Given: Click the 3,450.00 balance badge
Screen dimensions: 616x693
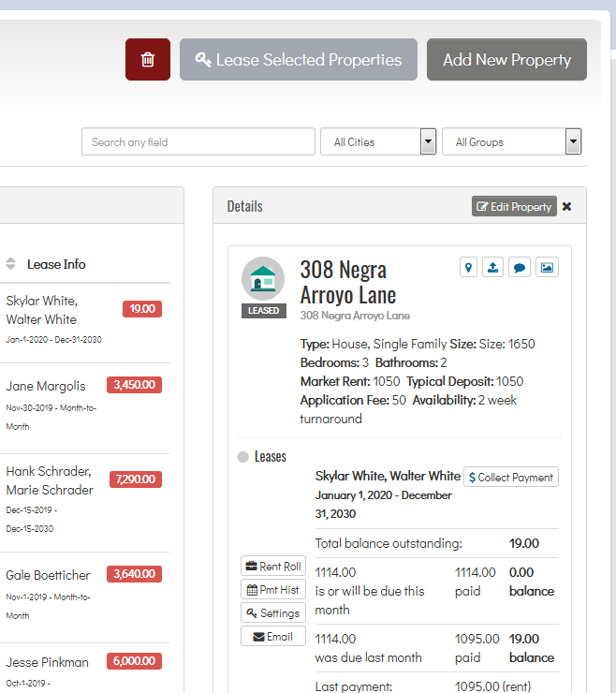Looking at the screenshot, I should 134,385.
